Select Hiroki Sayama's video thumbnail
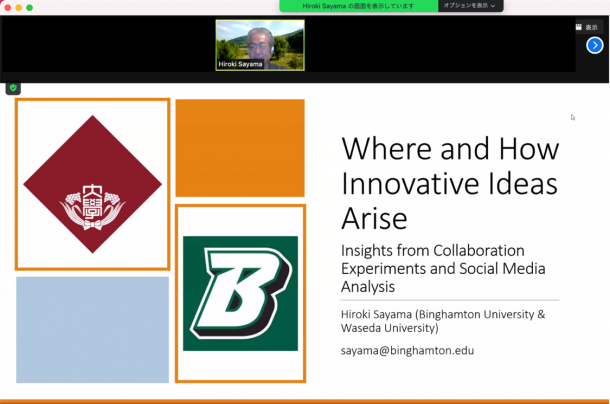 point(260,46)
